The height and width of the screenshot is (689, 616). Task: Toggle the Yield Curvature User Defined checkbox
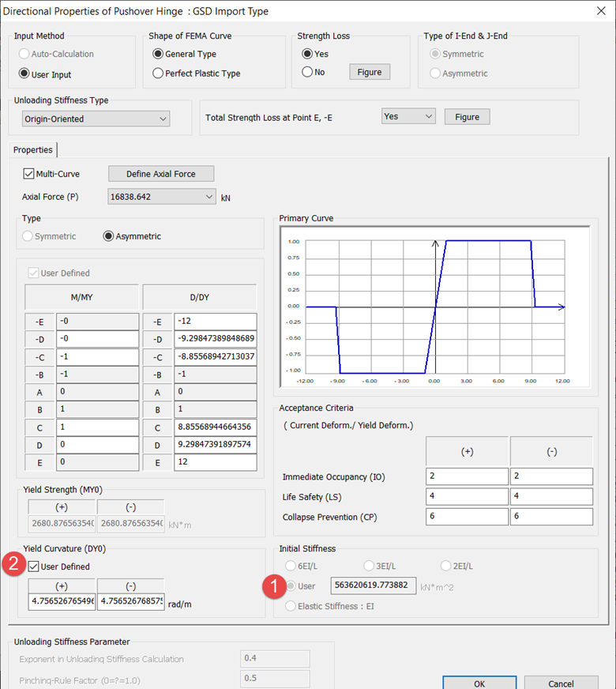pyautogui.click(x=33, y=567)
